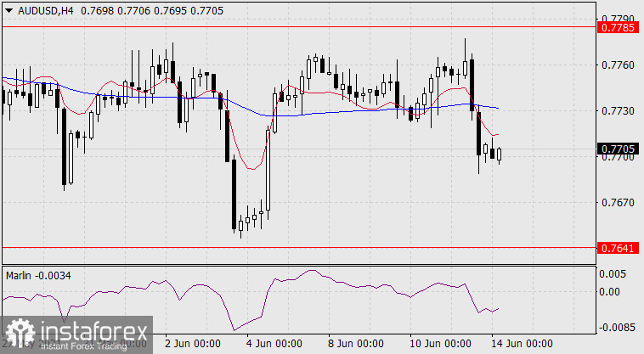The image size is (644, 354).
Task: Click the 0.7670 price axis label
Action: 617,203
